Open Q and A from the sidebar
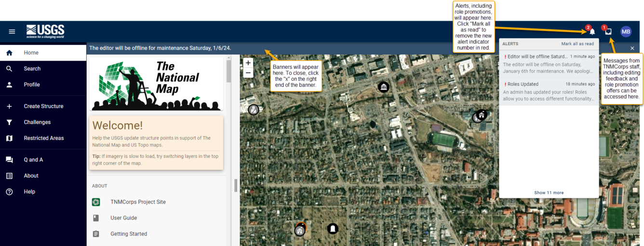 (43, 160)
